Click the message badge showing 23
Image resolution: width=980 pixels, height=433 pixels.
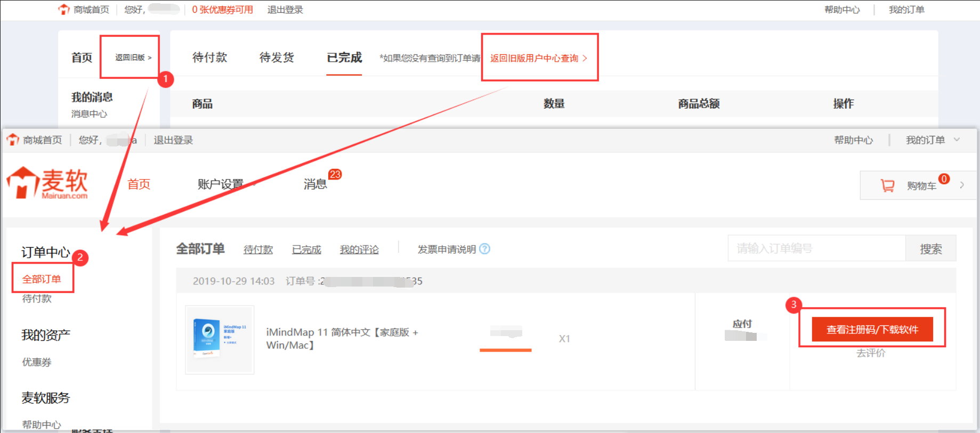click(x=335, y=175)
